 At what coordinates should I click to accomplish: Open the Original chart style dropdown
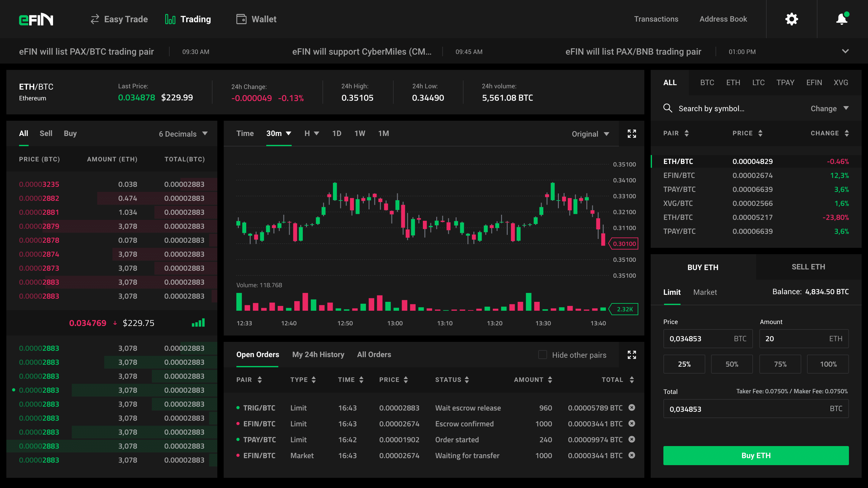(x=590, y=134)
